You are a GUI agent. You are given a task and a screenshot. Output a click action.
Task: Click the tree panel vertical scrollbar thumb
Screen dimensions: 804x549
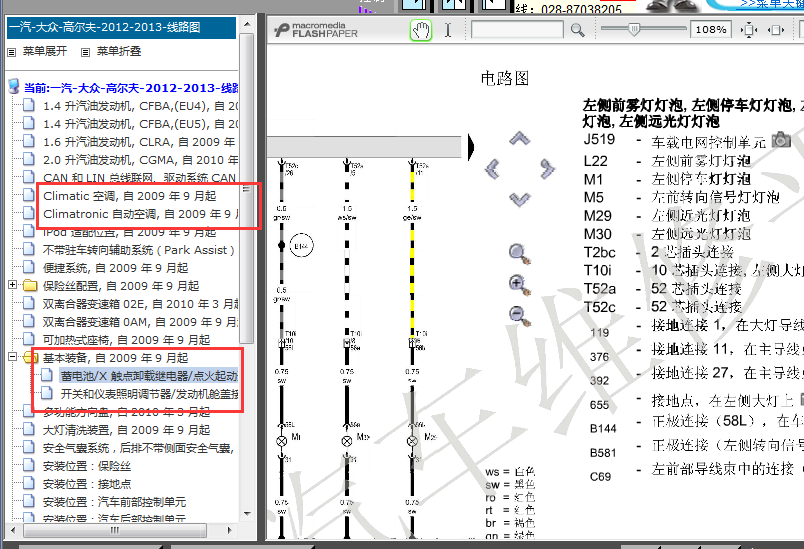(247, 189)
